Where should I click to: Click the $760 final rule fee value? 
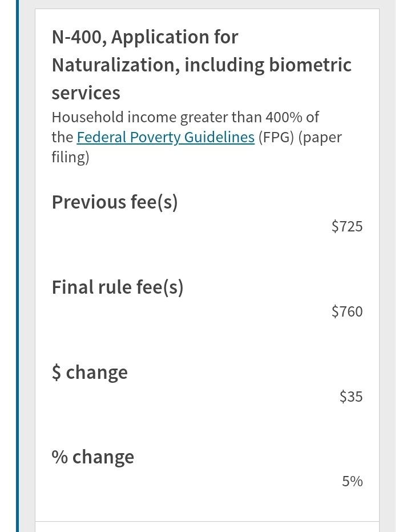pyautogui.click(x=347, y=311)
